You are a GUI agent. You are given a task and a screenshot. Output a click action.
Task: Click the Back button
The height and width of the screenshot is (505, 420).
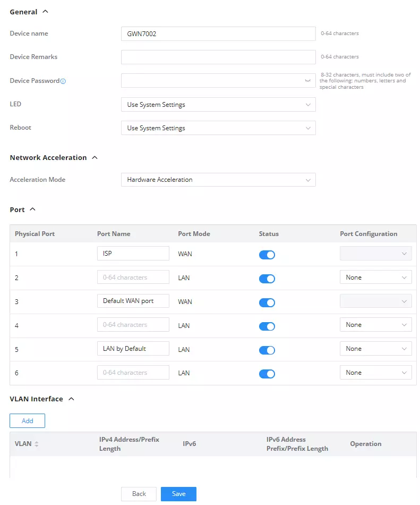click(139, 494)
